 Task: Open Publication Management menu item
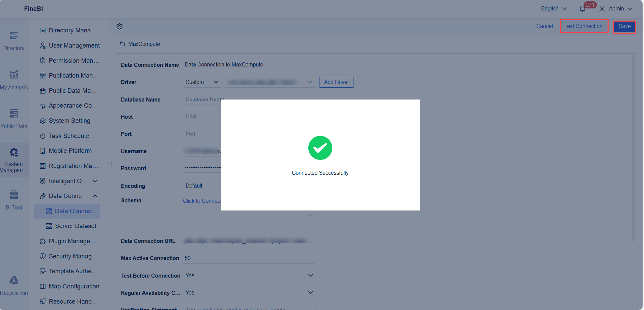pyautogui.click(x=69, y=76)
